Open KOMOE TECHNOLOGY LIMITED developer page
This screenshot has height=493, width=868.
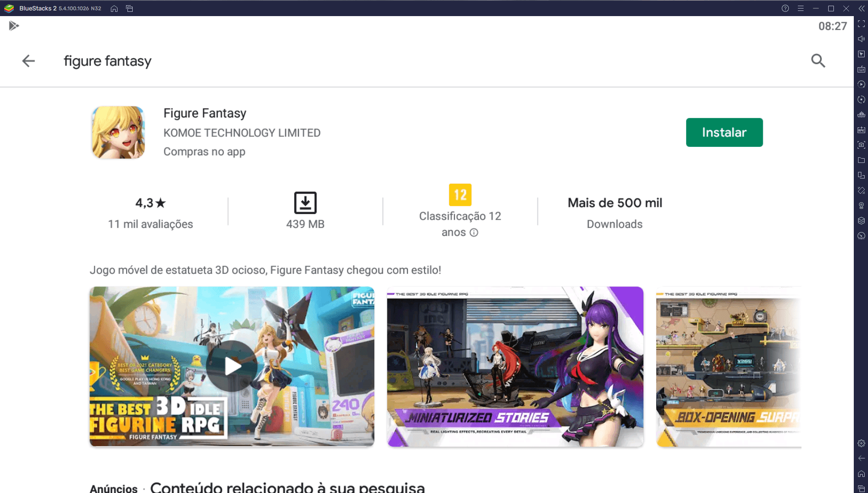point(242,133)
